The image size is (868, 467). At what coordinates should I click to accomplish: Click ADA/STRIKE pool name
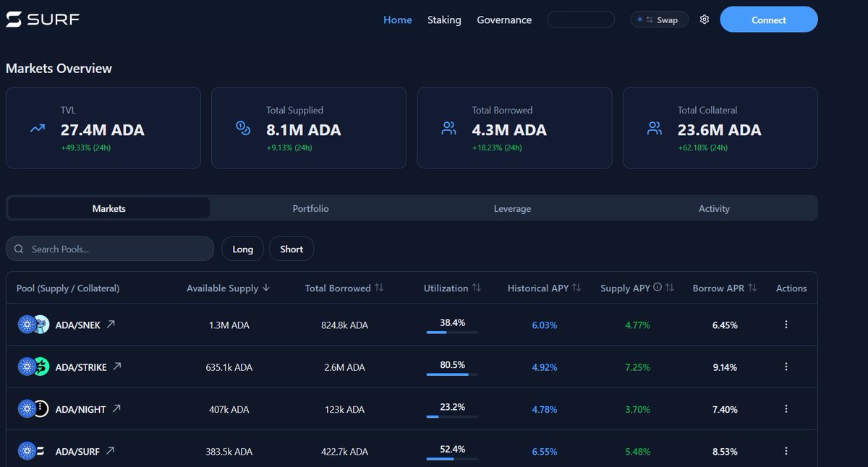coord(81,367)
